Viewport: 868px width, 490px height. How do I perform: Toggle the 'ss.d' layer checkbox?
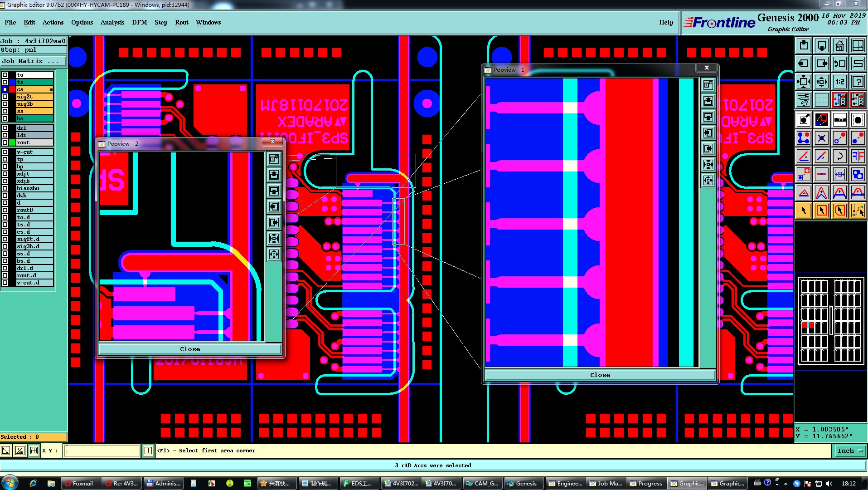tap(5, 254)
